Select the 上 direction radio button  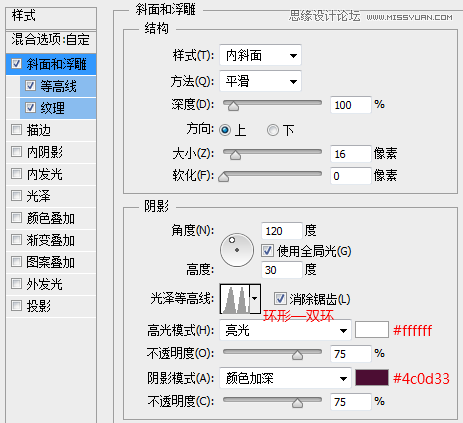pyautogui.click(x=225, y=130)
